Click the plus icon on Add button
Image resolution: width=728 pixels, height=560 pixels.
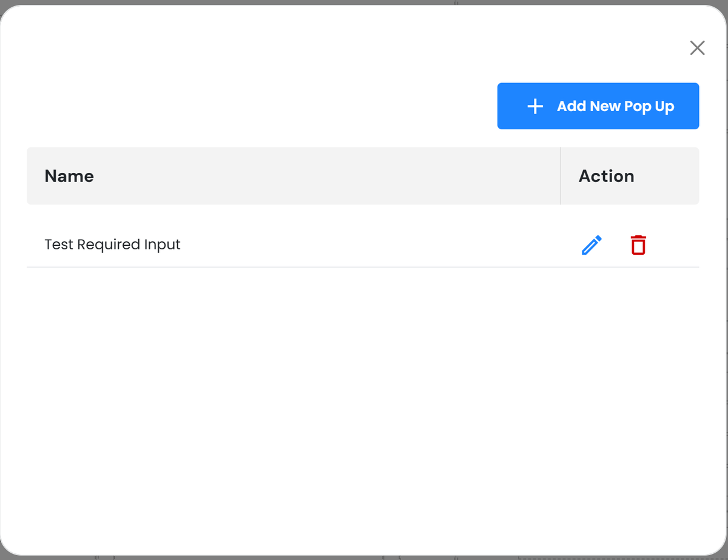coord(535,107)
